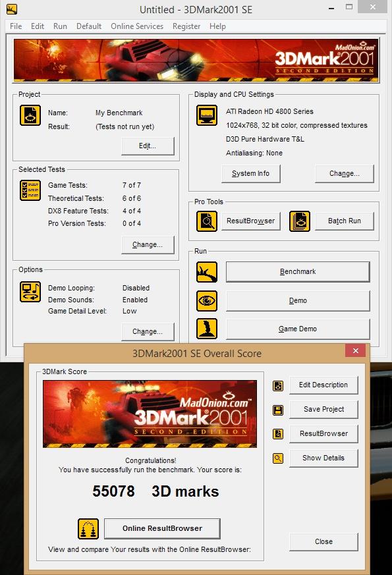This screenshot has height=575, width=392.
Task: Start the Benchmark
Action: (298, 272)
